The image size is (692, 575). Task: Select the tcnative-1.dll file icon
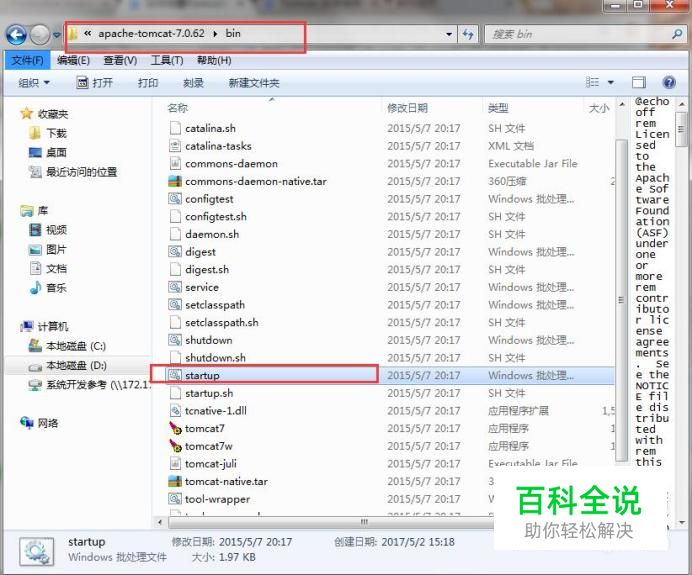(x=175, y=410)
